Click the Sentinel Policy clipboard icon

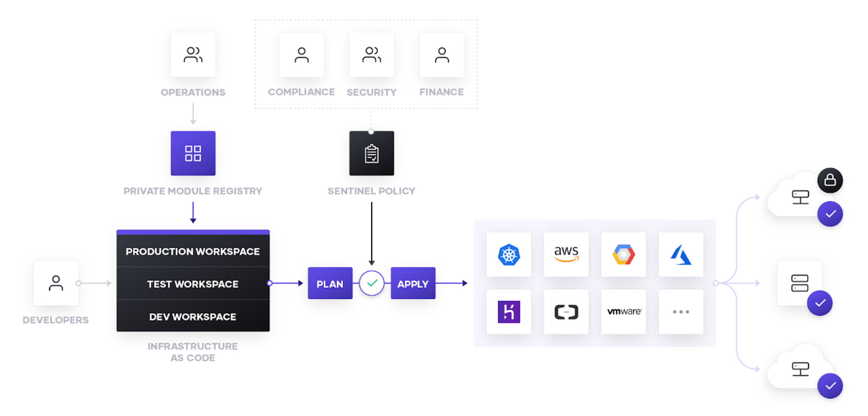tap(371, 154)
